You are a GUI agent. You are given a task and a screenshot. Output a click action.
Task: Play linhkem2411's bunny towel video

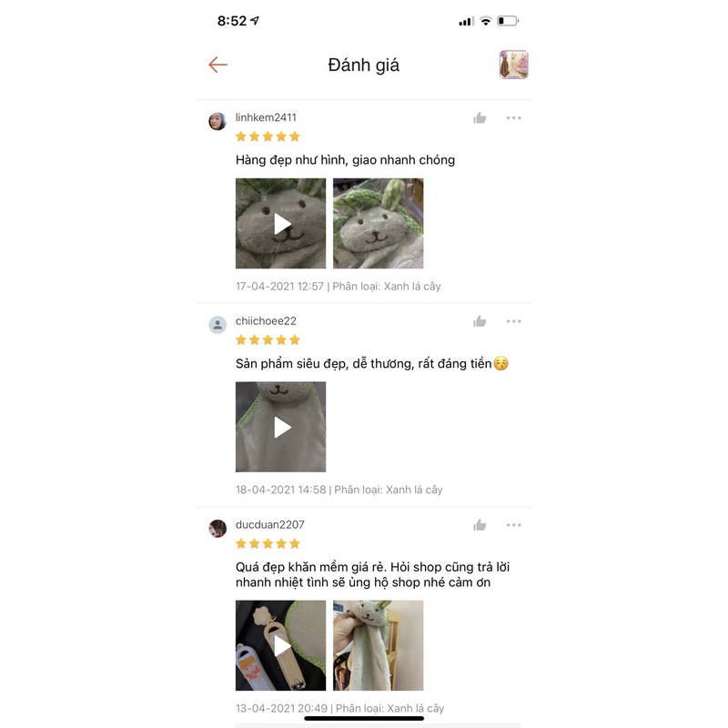coord(280,223)
